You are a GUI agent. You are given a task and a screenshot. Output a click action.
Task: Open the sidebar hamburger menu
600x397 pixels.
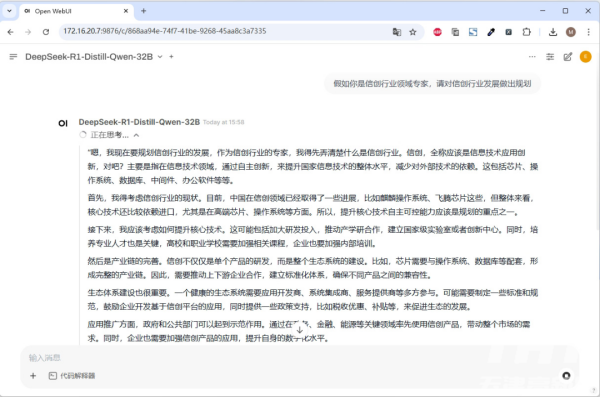coord(13,57)
